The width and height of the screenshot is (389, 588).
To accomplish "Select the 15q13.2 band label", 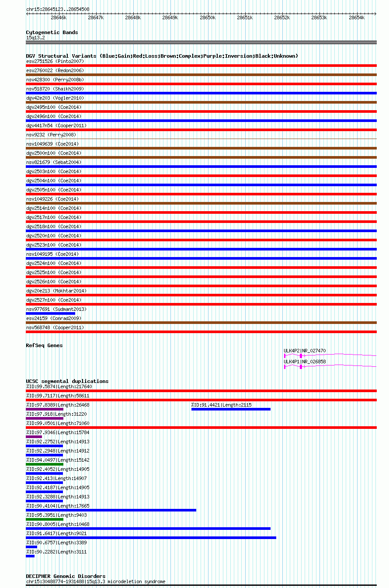I will click(35, 38).
